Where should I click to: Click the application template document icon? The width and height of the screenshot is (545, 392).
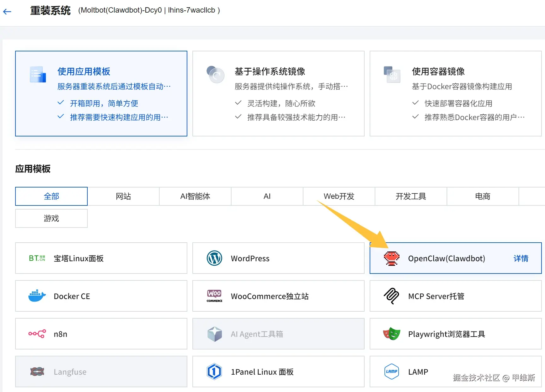pyautogui.click(x=38, y=74)
